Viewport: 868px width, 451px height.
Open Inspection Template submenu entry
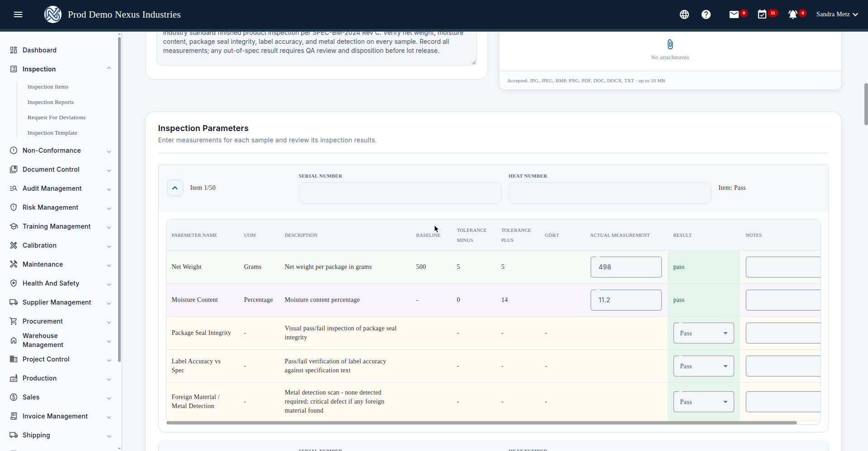[x=52, y=133]
